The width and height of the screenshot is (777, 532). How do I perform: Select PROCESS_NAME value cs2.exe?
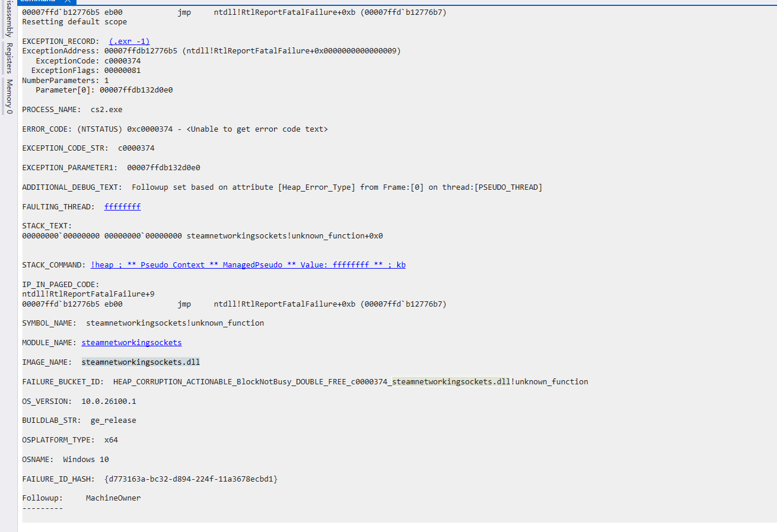[107, 110]
